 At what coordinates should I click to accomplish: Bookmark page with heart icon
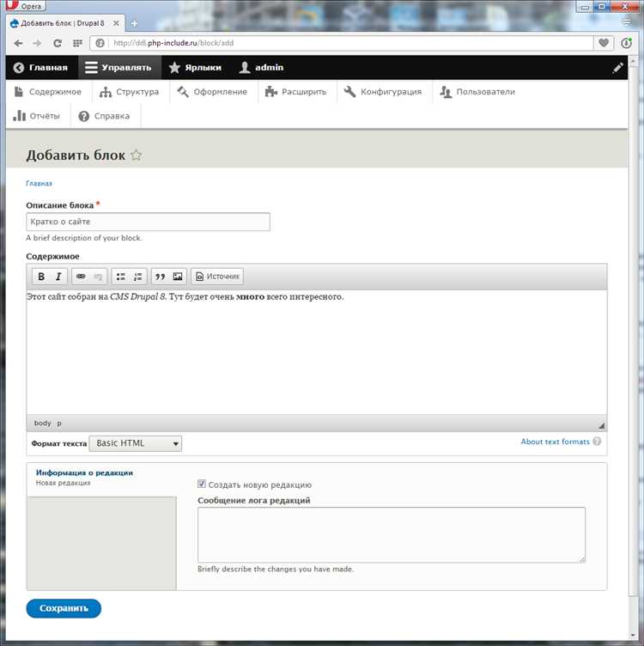[x=604, y=43]
